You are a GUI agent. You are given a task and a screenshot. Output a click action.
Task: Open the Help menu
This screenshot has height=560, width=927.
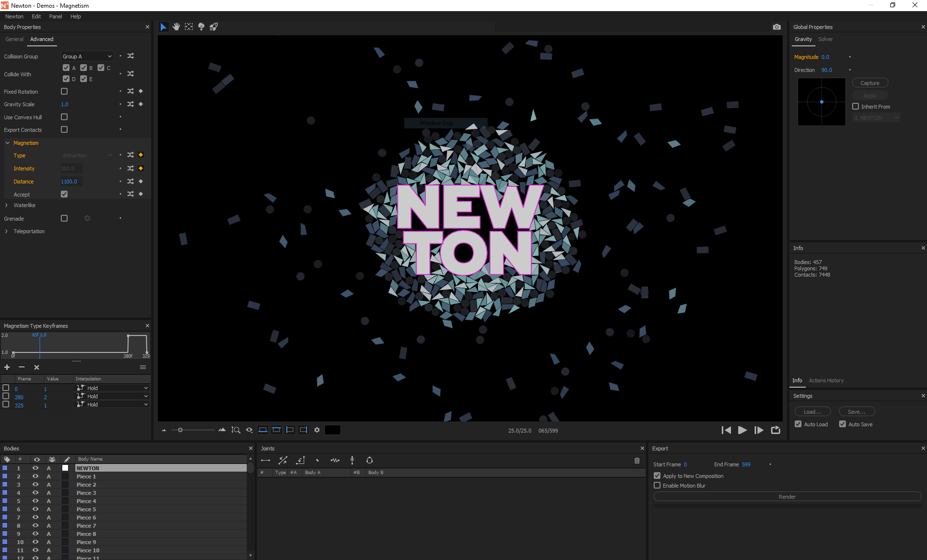76,16
